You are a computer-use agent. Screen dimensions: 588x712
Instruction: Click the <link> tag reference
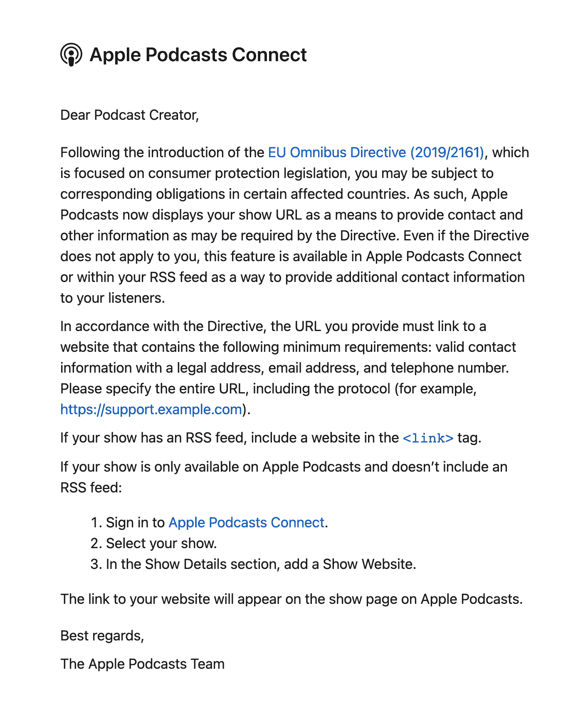tap(428, 438)
